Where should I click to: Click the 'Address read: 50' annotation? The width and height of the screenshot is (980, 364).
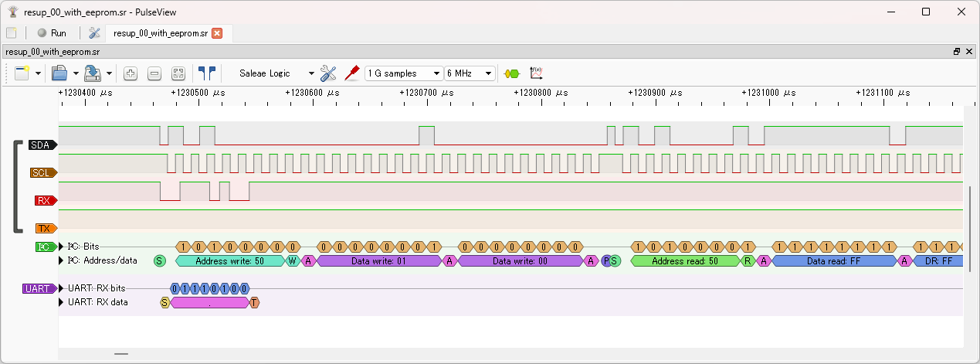click(686, 260)
